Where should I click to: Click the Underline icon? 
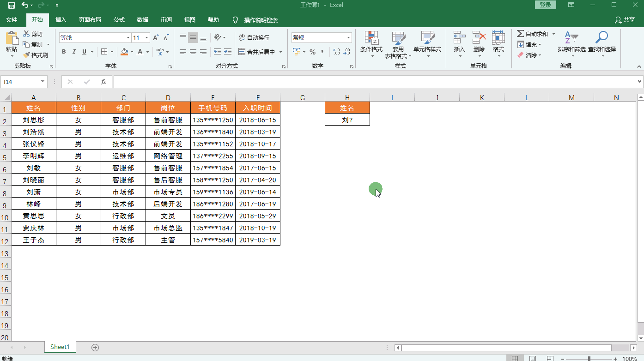(x=84, y=52)
